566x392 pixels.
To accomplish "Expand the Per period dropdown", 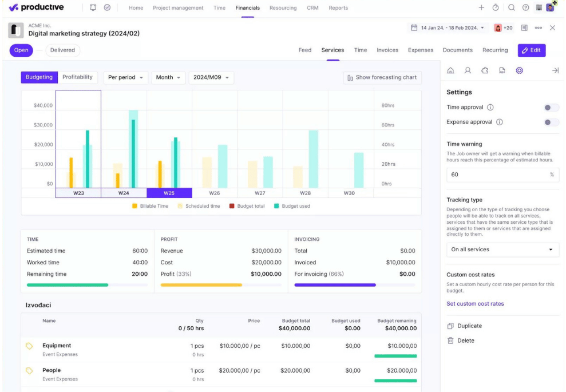I will coord(125,78).
